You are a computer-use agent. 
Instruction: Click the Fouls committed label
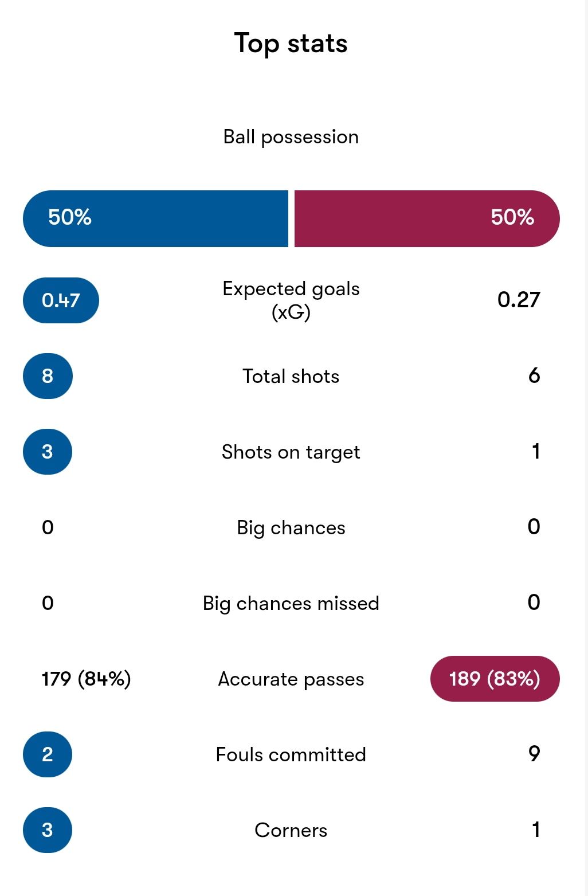pyautogui.click(x=291, y=754)
